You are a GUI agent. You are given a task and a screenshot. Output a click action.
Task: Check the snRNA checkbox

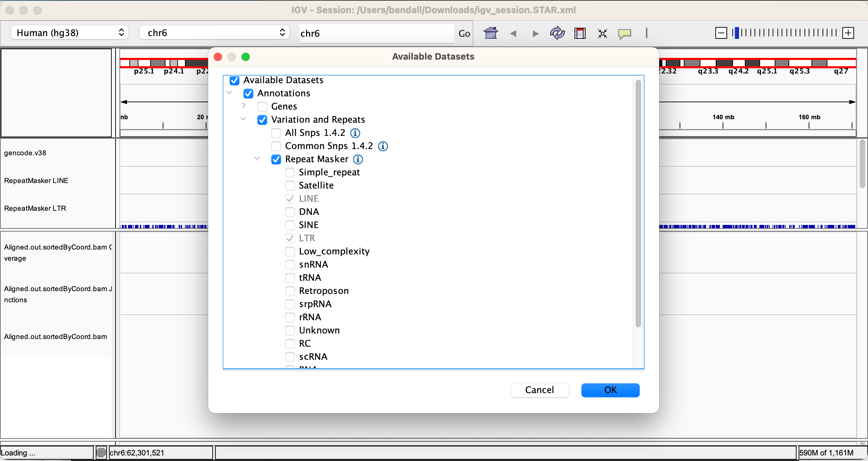(x=290, y=265)
